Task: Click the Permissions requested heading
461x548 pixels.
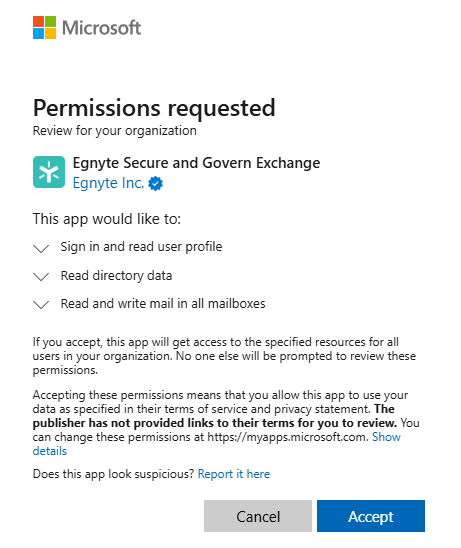Action: (x=154, y=108)
